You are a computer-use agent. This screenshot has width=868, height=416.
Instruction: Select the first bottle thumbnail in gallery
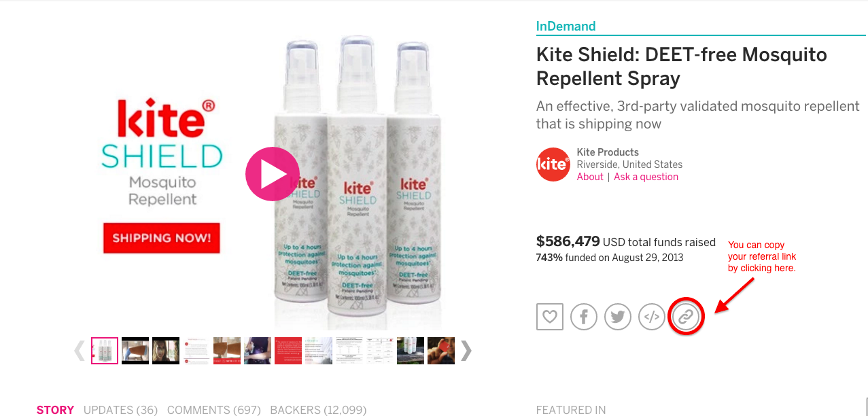(105, 351)
